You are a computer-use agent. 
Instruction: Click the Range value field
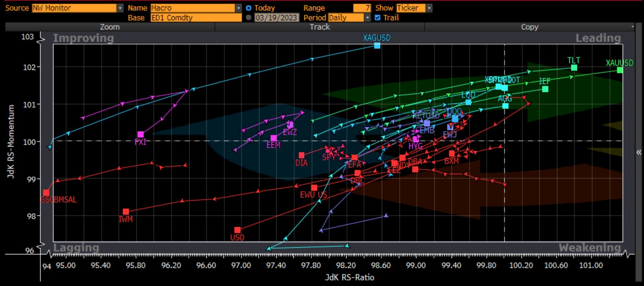tap(362, 8)
